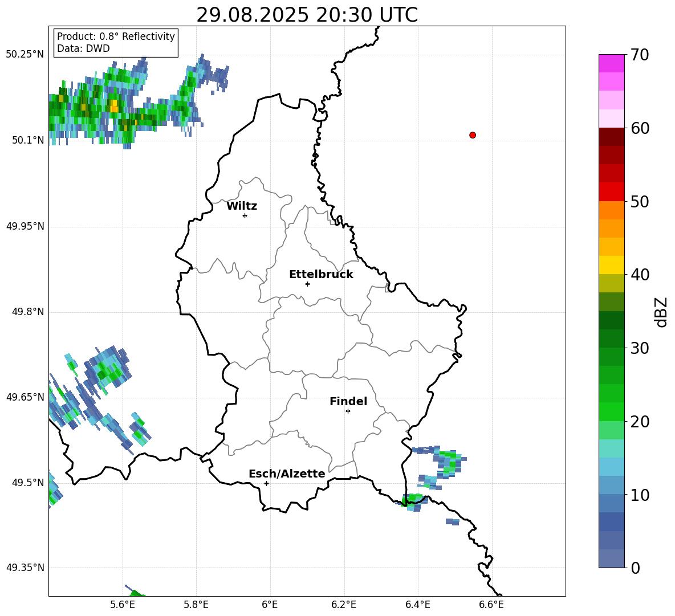Viewport: 675px width, 616px height.
Task: Click the 5.6°E longitude label
Action: [x=123, y=605]
